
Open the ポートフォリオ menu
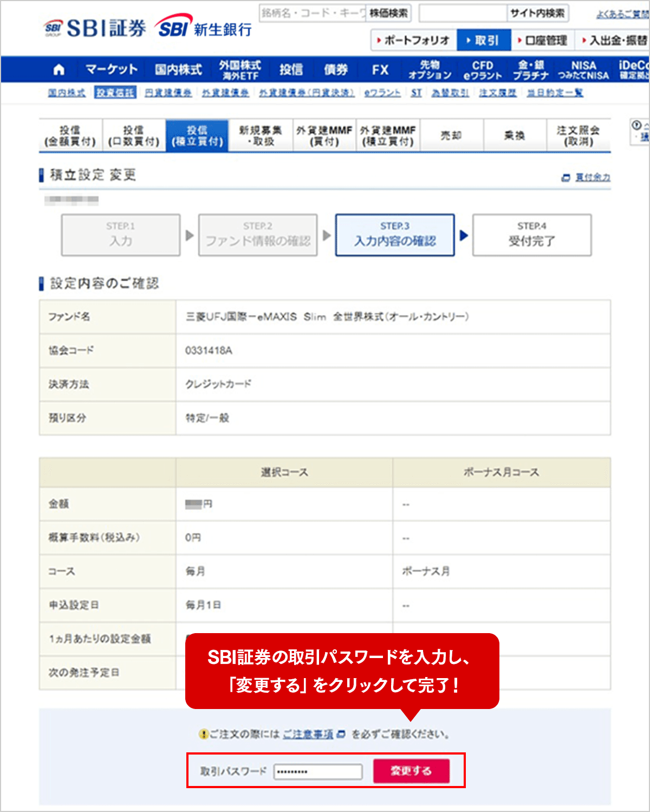coord(413,41)
